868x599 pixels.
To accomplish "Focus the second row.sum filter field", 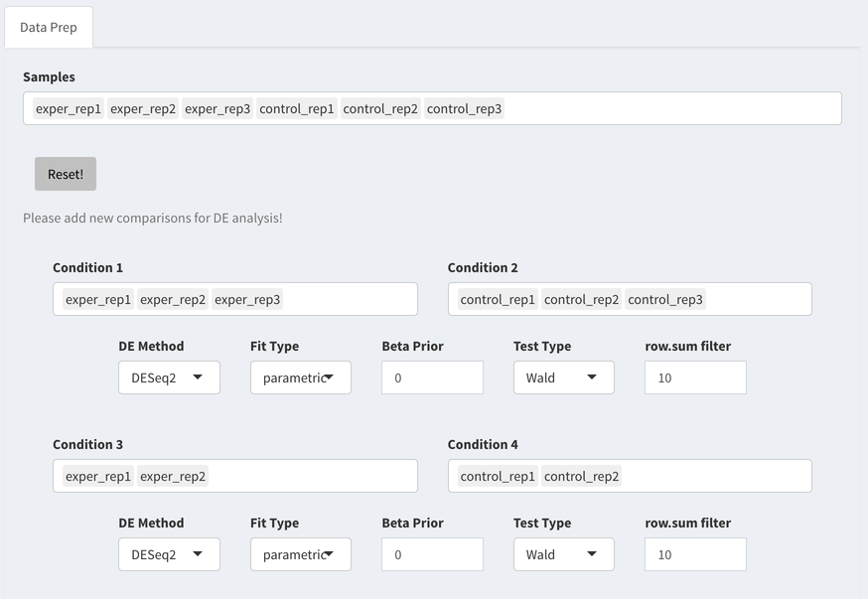I will [x=695, y=554].
